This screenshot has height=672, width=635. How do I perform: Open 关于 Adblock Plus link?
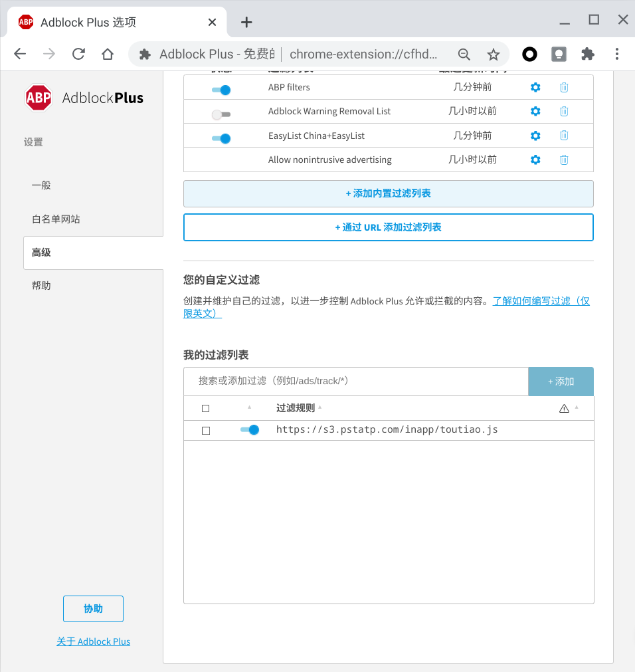(x=94, y=641)
